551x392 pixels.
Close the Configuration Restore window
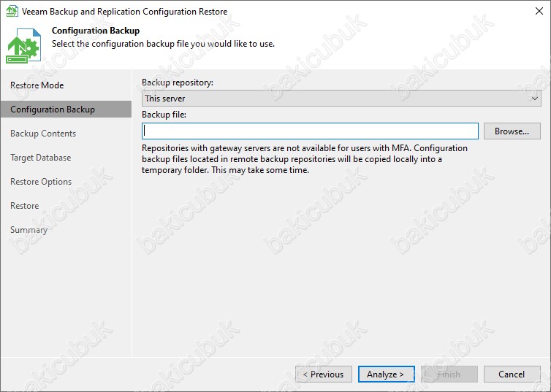pos(539,11)
